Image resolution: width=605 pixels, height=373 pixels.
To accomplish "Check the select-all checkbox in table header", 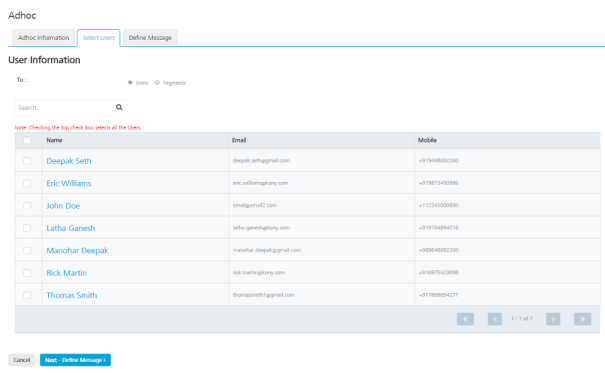I will (27, 140).
